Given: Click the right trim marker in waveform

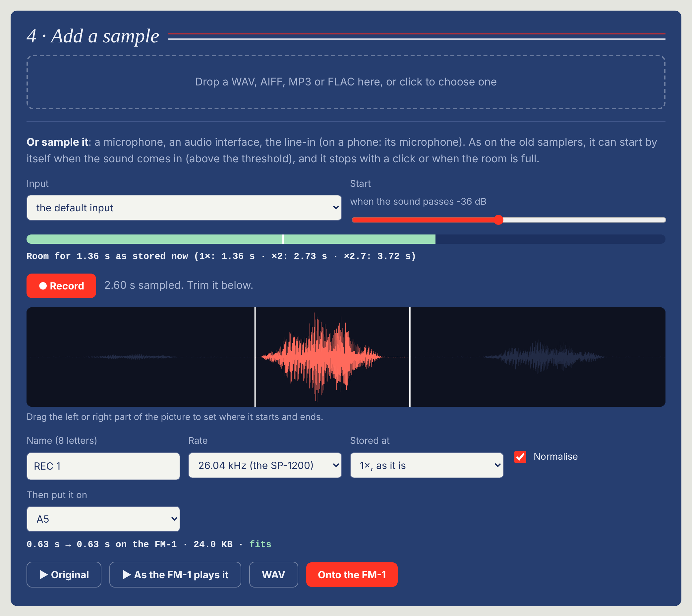Looking at the screenshot, I should click(x=410, y=357).
